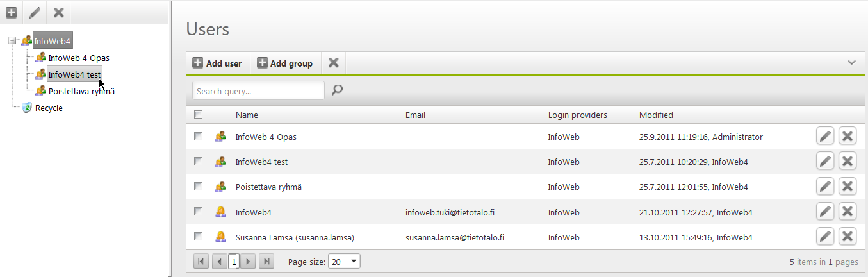Click the name Poistettava ryhmä in the table
Viewport: 868px width, 277px height.
pyautogui.click(x=268, y=187)
